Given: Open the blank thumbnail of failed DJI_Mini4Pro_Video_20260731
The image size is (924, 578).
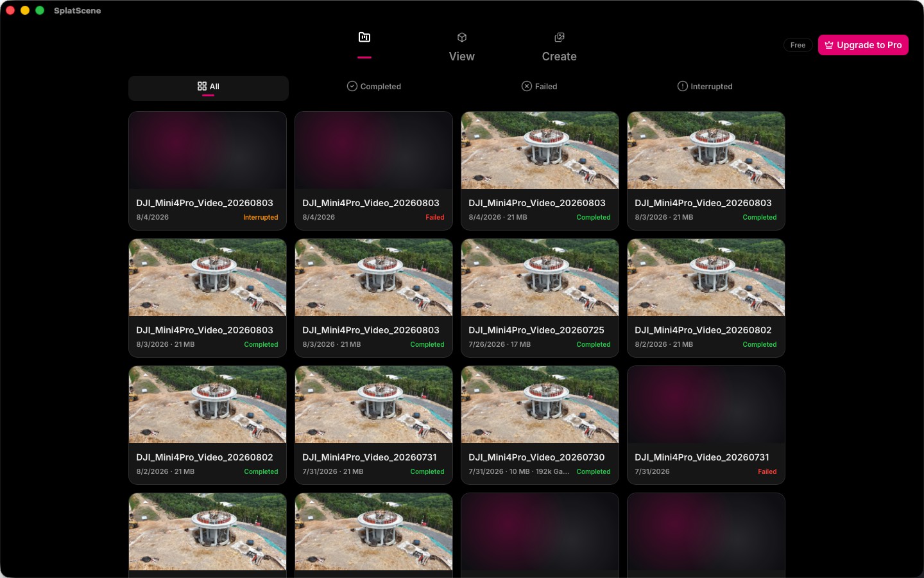Looking at the screenshot, I should (x=706, y=405).
